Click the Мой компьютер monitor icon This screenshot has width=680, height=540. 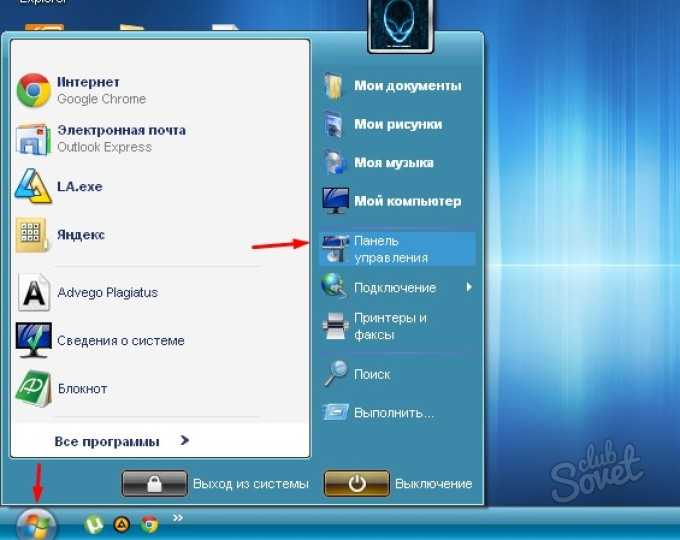click(x=335, y=201)
